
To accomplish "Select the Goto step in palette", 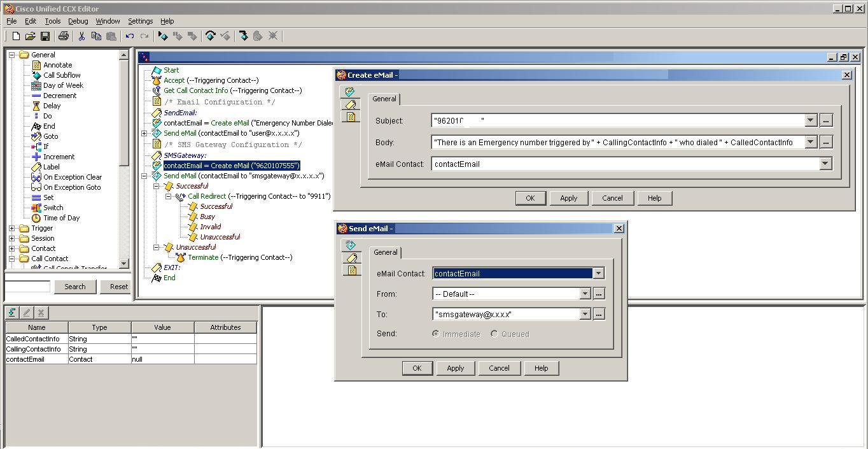I will coord(50,136).
